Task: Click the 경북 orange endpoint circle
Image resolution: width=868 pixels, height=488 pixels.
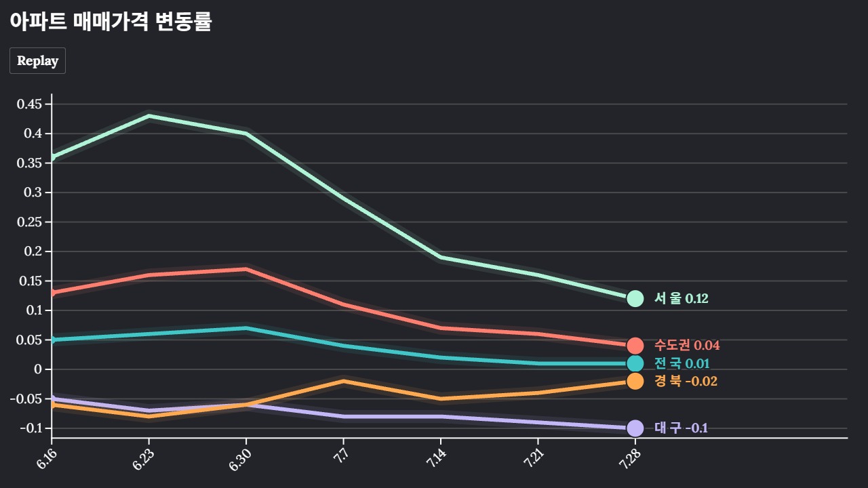Action: click(x=635, y=382)
